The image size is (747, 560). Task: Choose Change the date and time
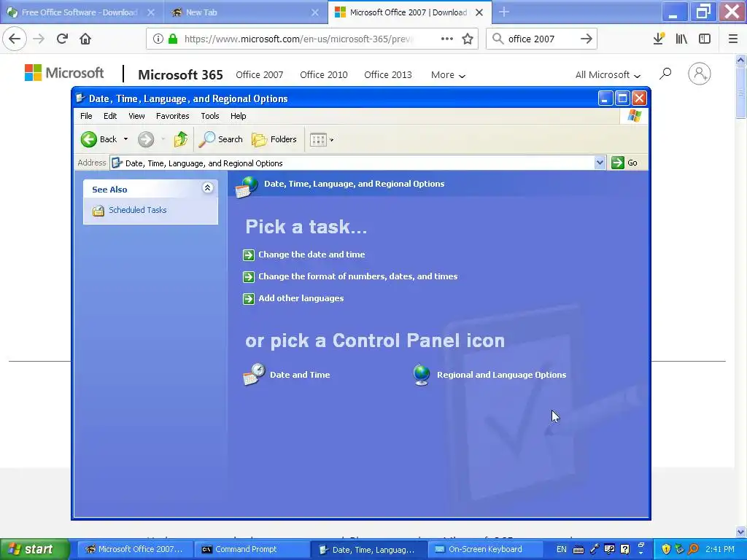(311, 254)
